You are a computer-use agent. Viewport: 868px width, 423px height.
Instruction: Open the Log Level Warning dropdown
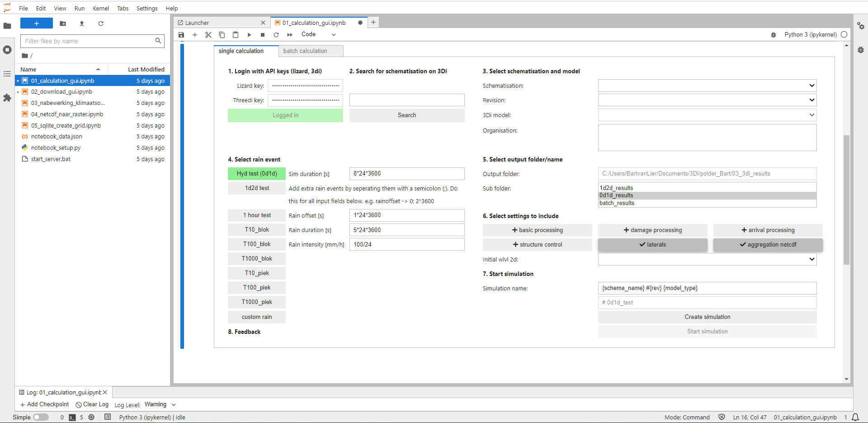(160, 404)
